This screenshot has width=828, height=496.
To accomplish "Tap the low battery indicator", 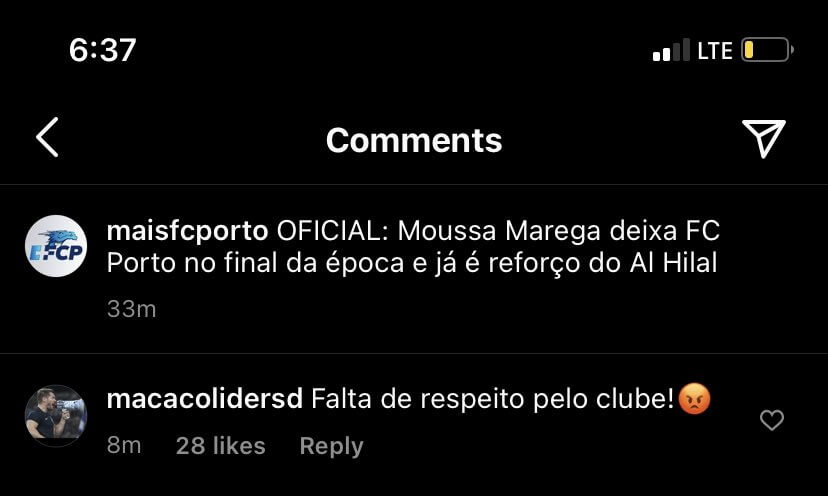I will coord(767,50).
